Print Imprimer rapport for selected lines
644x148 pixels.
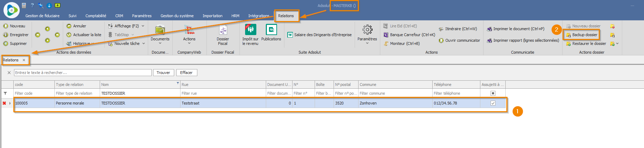(x=523, y=40)
